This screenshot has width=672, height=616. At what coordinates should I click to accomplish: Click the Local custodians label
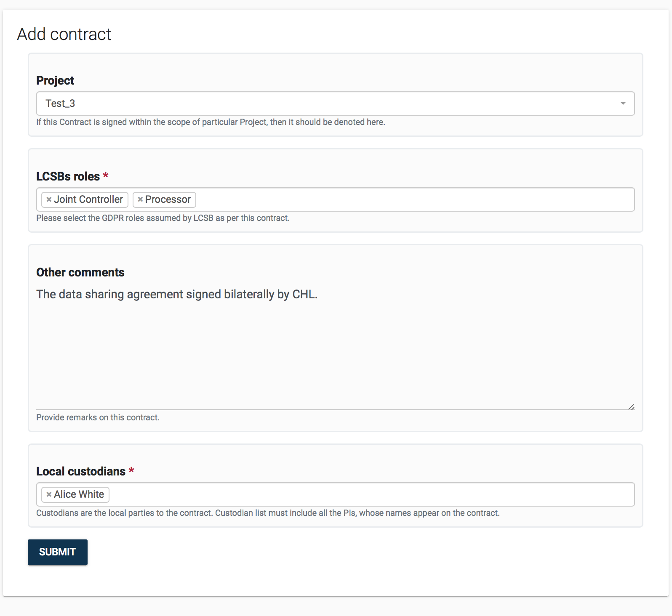81,471
